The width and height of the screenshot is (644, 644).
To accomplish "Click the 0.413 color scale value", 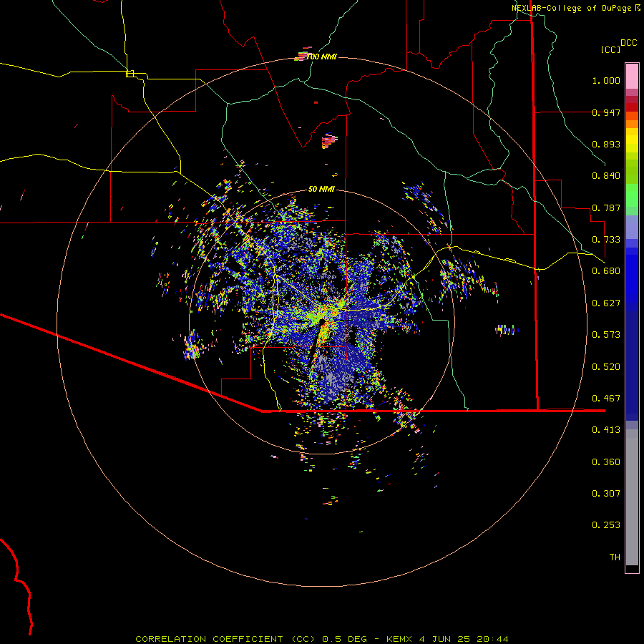I will (606, 430).
